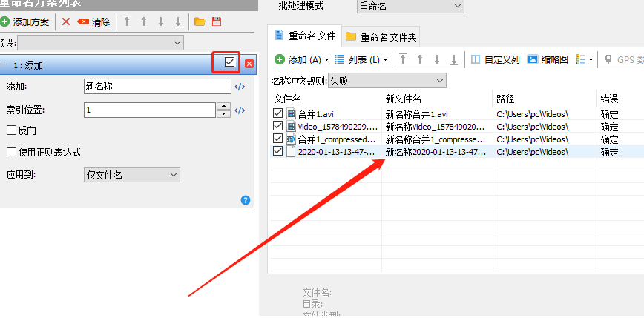This screenshot has width=644, height=318.
Task: Click the audio file icon of 合并1_compressed row
Action: (x=291, y=139)
